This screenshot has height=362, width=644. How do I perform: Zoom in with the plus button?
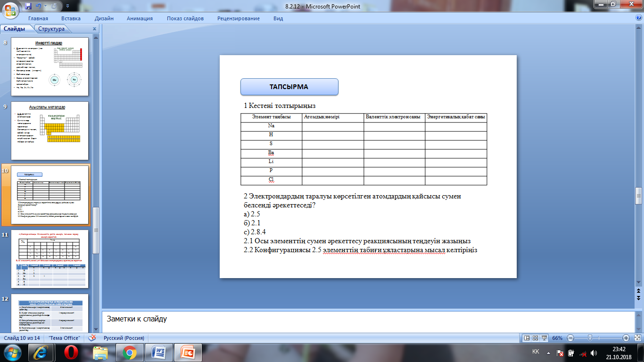626,338
